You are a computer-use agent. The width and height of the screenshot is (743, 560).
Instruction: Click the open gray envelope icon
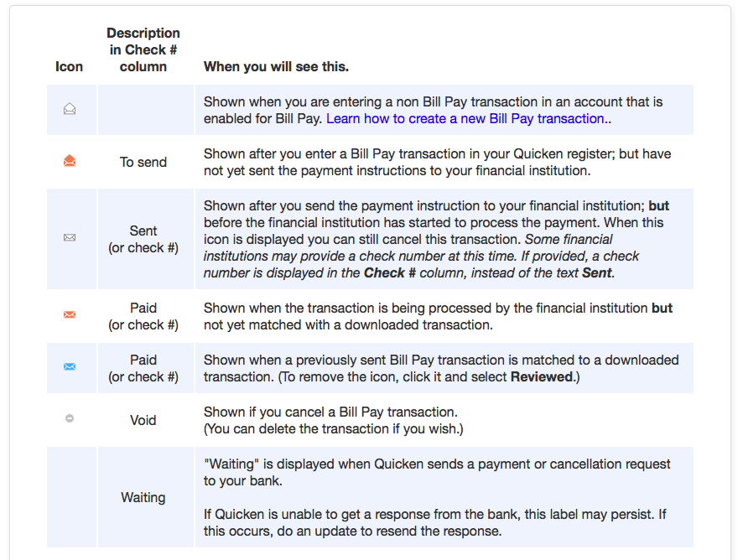tap(70, 109)
